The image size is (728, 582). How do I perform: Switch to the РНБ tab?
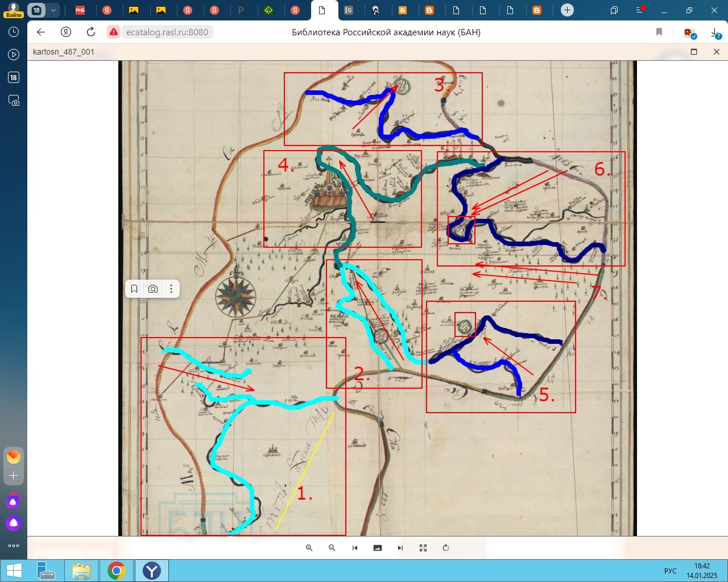(x=80, y=10)
